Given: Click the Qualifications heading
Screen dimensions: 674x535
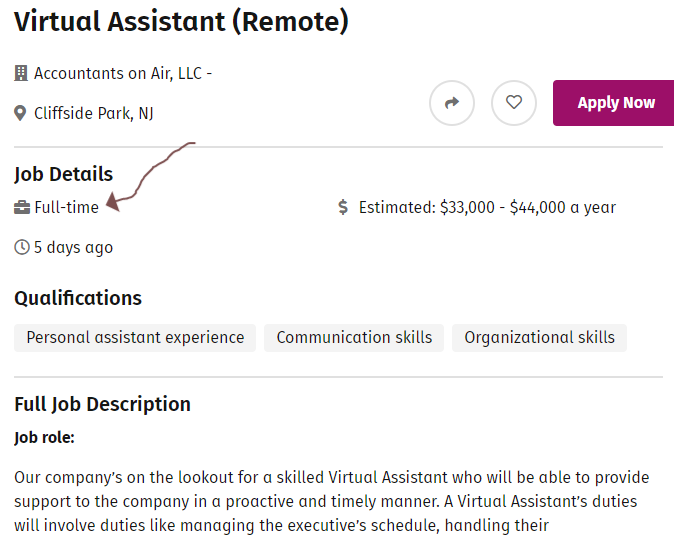Looking at the screenshot, I should tap(78, 298).
